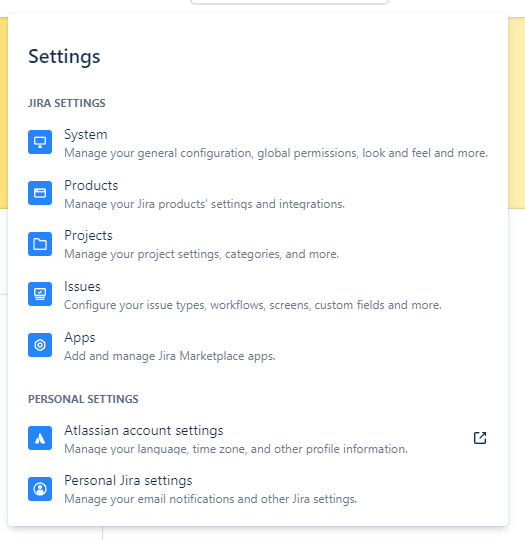The image size is (525, 540).
Task: Click "Manage your language, time zone" description
Action: tap(236, 449)
